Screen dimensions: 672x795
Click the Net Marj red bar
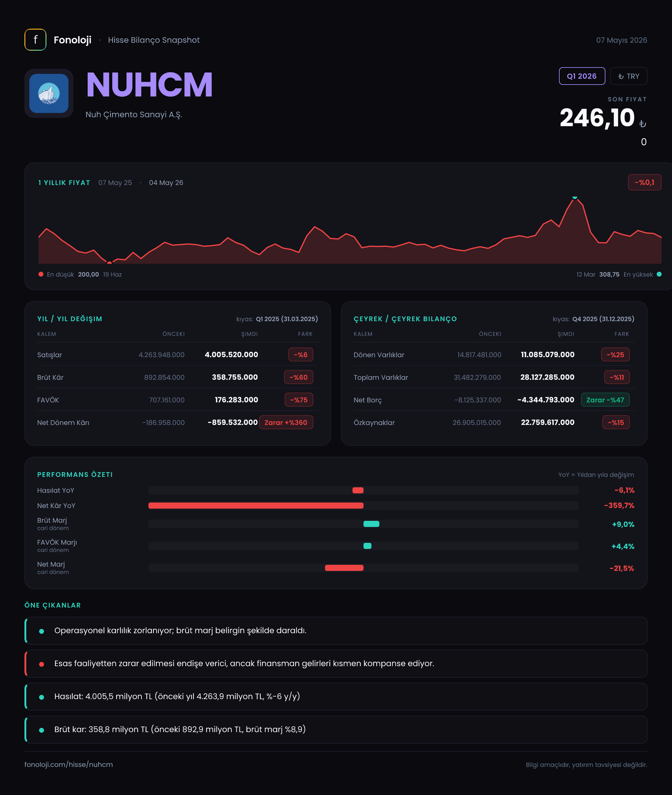click(x=344, y=568)
